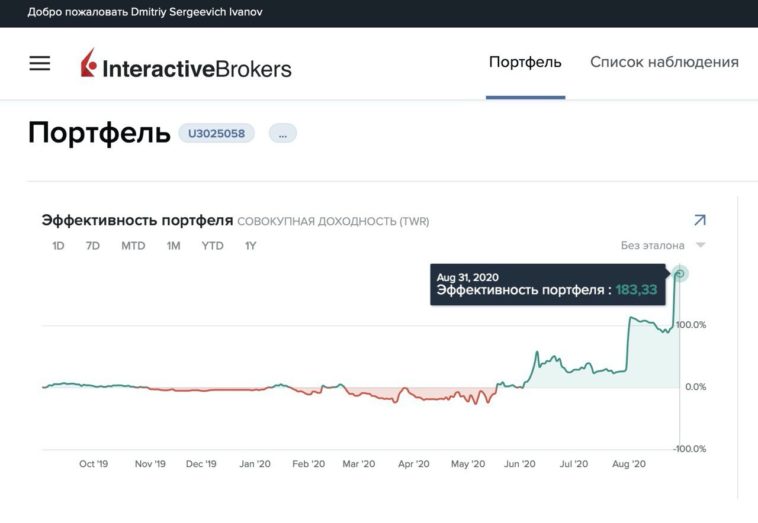
Task: Click the welcome text for Dmitriy Ivanov
Action: coord(145,13)
